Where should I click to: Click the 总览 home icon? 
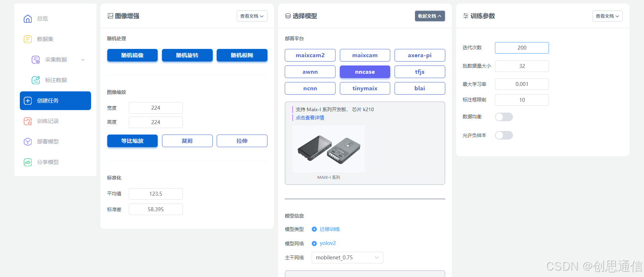tap(28, 19)
